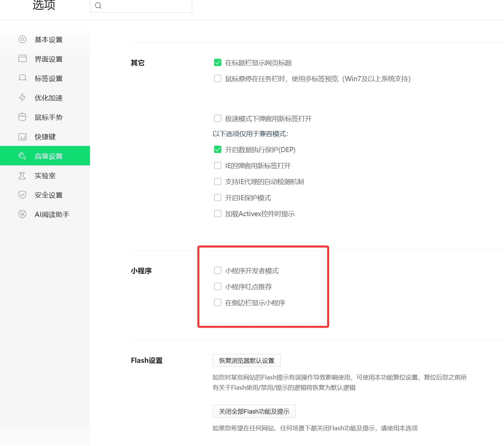Viewport: 504px width, 446px height.
Task: Click the 安全设置 shield icon
Action: 22,195
